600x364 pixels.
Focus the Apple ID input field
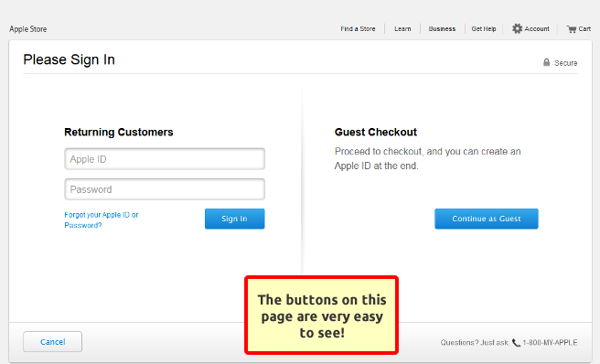tap(165, 159)
